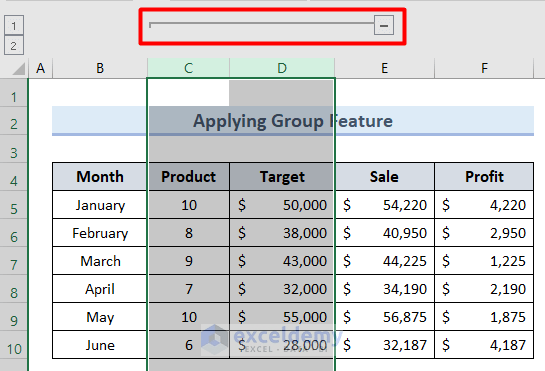The image size is (545, 371).
Task: Select row 8 header
Action: (x=14, y=289)
